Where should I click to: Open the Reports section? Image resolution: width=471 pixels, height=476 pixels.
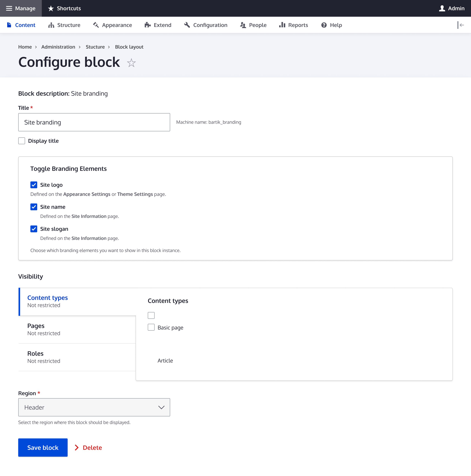tap(293, 25)
